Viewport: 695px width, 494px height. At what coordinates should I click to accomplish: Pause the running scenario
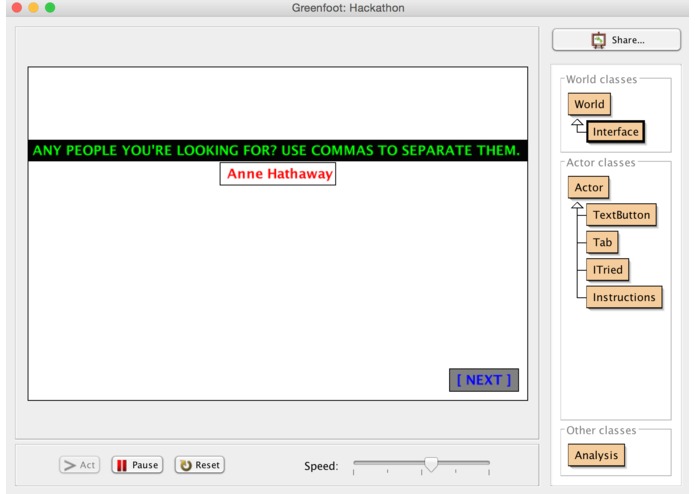[137, 465]
